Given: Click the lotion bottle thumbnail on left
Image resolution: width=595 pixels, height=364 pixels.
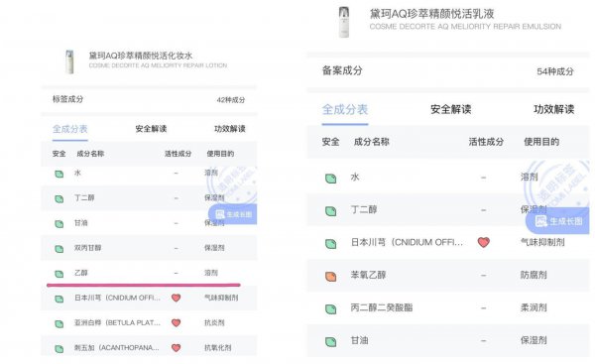Looking at the screenshot, I should (x=69, y=61).
